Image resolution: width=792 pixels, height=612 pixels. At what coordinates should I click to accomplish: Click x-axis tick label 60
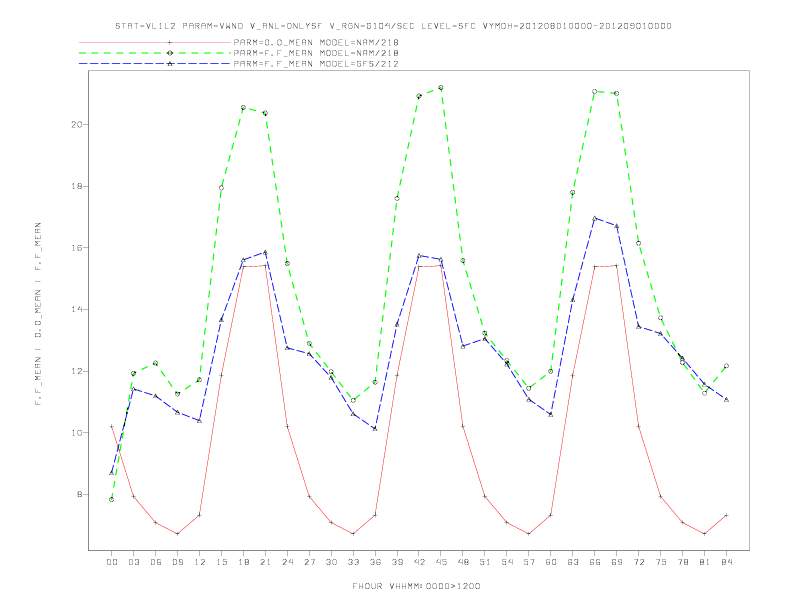click(551, 562)
